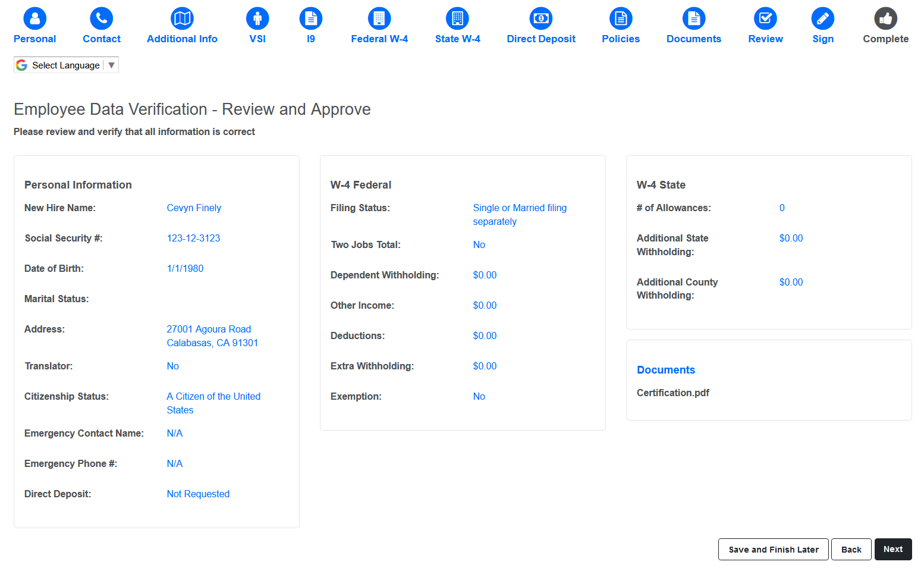Click the Review checkmark icon
The image size is (924, 574).
(766, 18)
